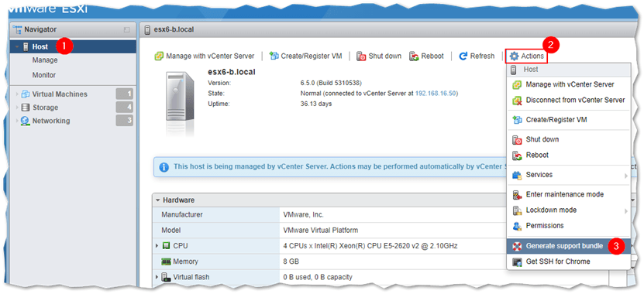This screenshot has width=644, height=294.
Task: Choose Disconnect from vCenter Server
Action: point(568,100)
